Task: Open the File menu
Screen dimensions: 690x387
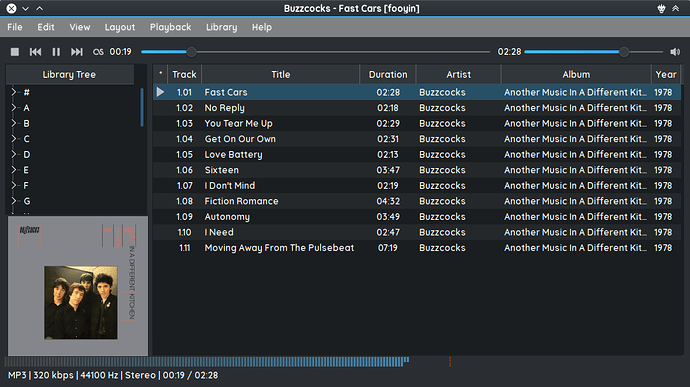Action: coord(15,27)
